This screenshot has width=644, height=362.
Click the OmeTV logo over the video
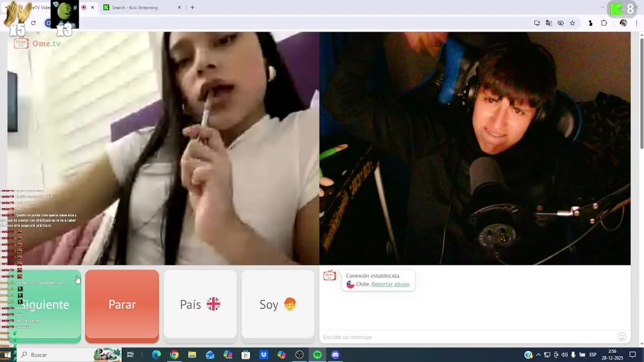pyautogui.click(x=38, y=44)
